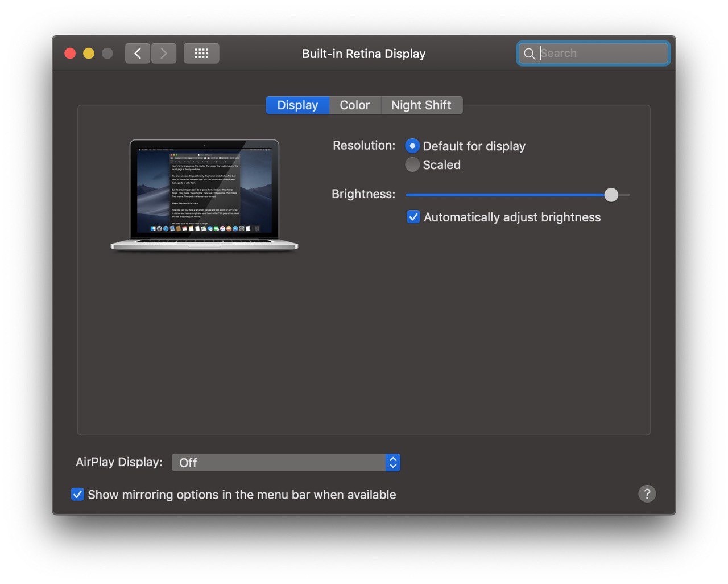Click the Brightness slider knob
Viewport: 728px width, 584px height.
tap(611, 195)
